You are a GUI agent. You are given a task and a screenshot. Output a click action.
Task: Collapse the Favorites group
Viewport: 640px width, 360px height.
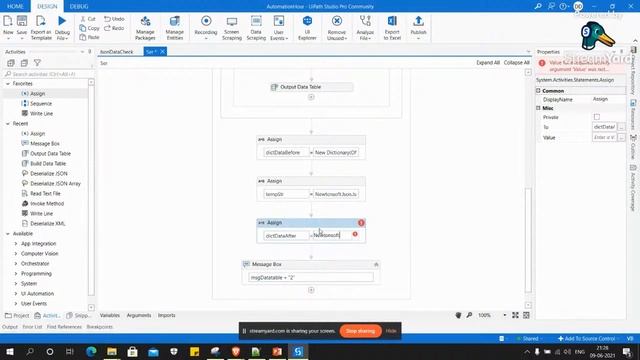(x=8, y=84)
